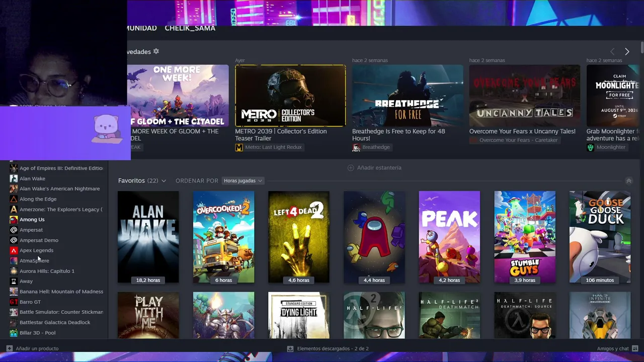
Task: Click the Añadir un producto label
Action: [37, 348]
